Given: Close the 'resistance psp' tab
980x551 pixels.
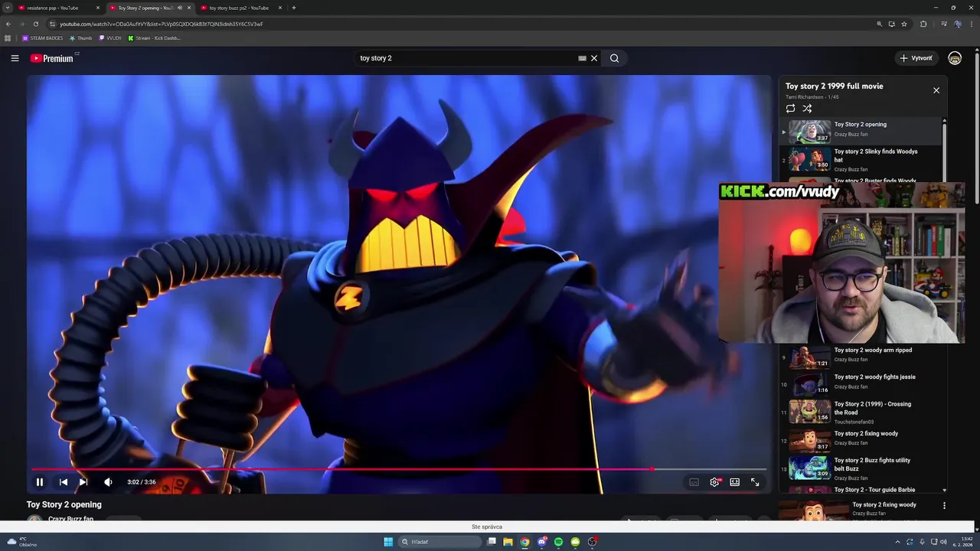Looking at the screenshot, I should [x=98, y=8].
